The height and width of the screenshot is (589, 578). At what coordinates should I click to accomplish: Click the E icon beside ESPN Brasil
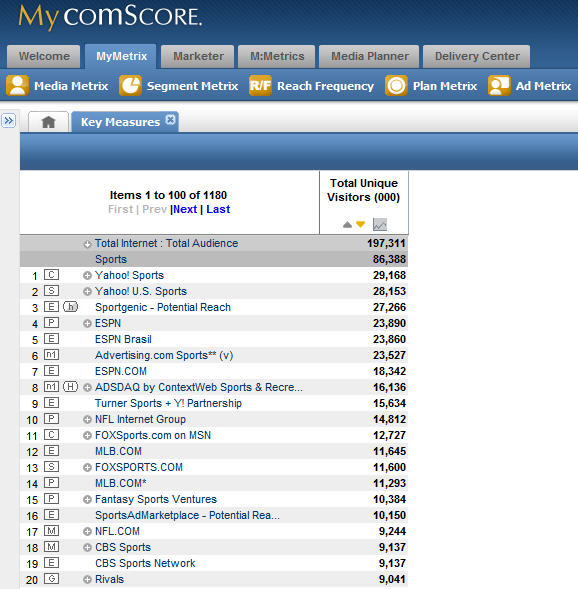pyautogui.click(x=51, y=339)
